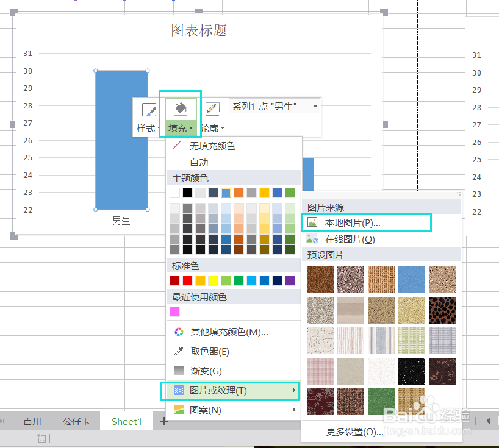Viewport: 499px width, 448px height.
Task: Click the 图案 pattern fill icon
Action: 178,410
